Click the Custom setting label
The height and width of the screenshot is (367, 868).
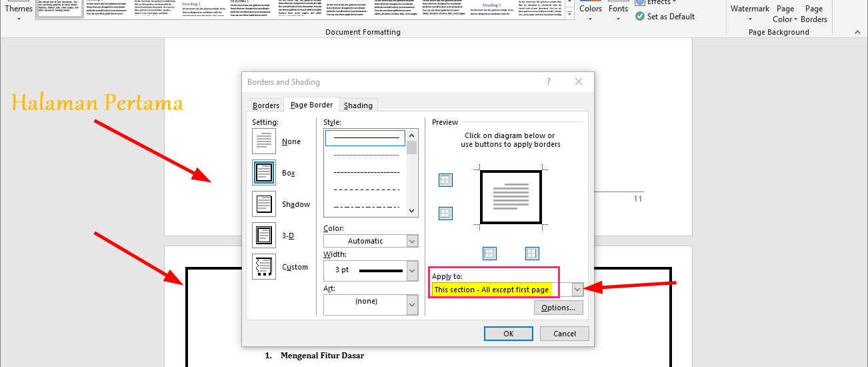click(295, 267)
